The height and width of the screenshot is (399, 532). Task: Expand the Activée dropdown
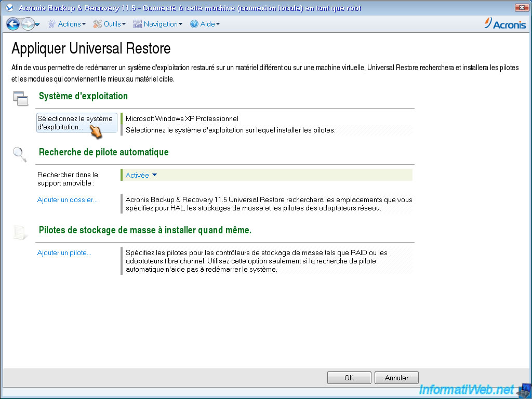[141, 175]
